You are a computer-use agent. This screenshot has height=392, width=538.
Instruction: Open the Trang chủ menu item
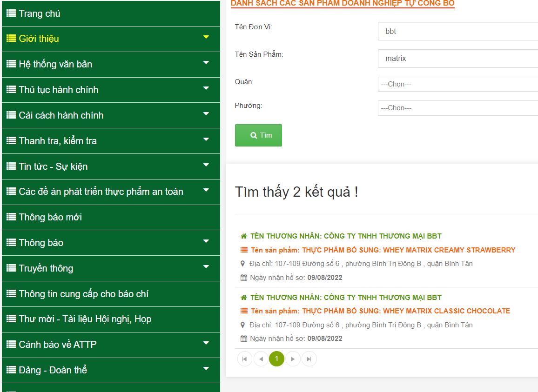pos(111,13)
